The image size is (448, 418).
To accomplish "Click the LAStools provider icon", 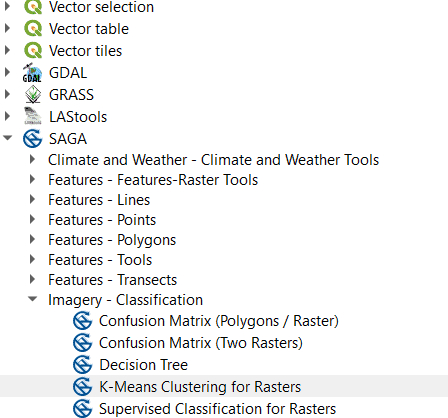I will coord(33,116).
